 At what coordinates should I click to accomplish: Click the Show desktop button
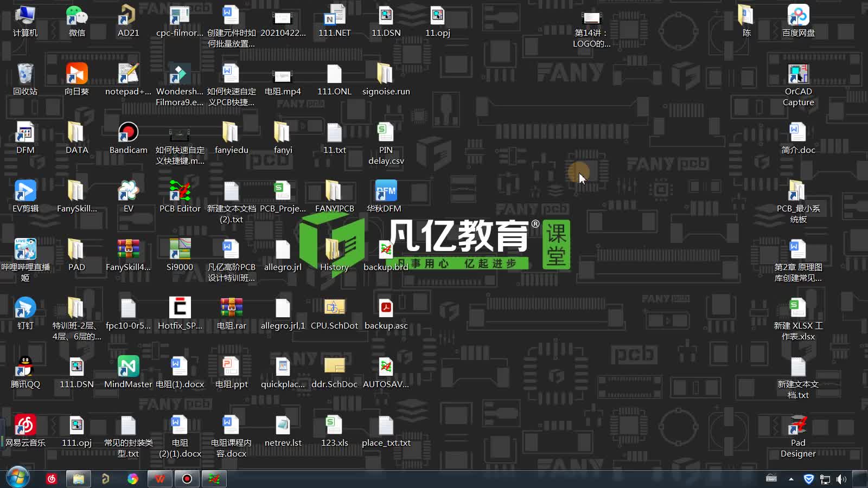[x=860, y=479]
